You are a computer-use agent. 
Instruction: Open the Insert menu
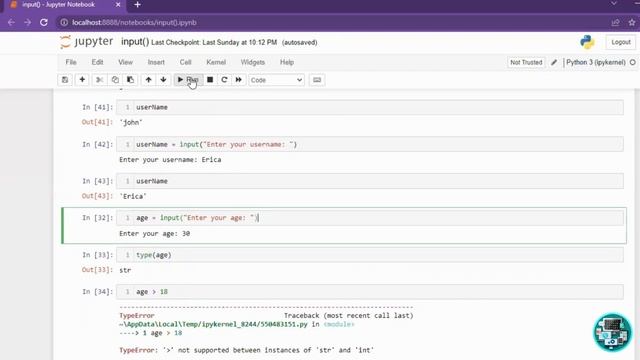[156, 62]
